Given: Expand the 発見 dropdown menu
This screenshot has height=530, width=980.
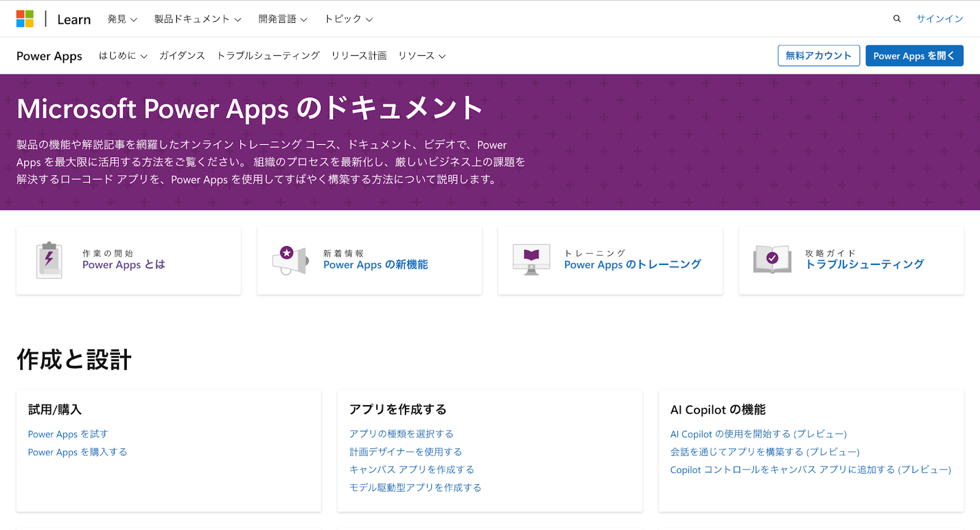Looking at the screenshot, I should coord(122,19).
